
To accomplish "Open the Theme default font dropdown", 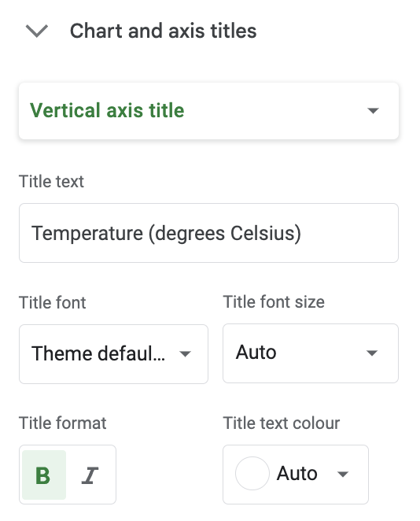I will point(113,354).
